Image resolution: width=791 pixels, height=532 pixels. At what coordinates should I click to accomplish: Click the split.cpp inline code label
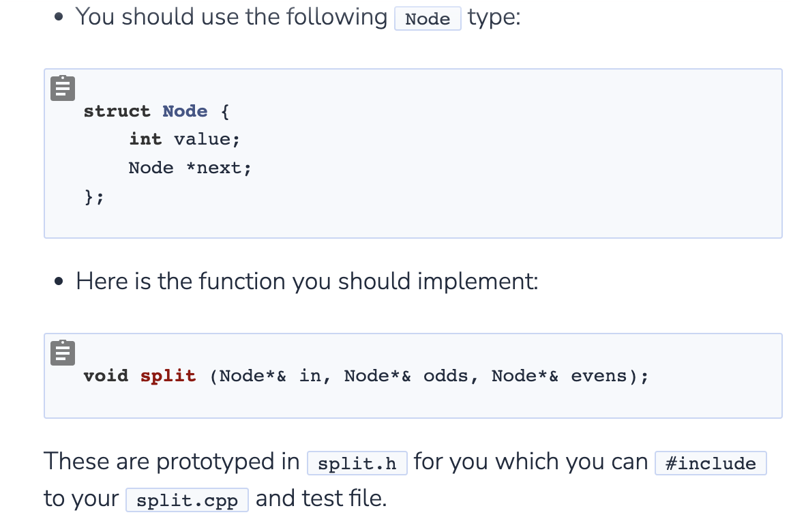tap(187, 501)
